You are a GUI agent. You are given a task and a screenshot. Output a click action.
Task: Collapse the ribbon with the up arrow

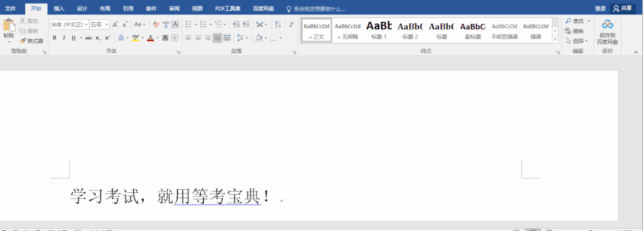pyautogui.click(x=636, y=53)
